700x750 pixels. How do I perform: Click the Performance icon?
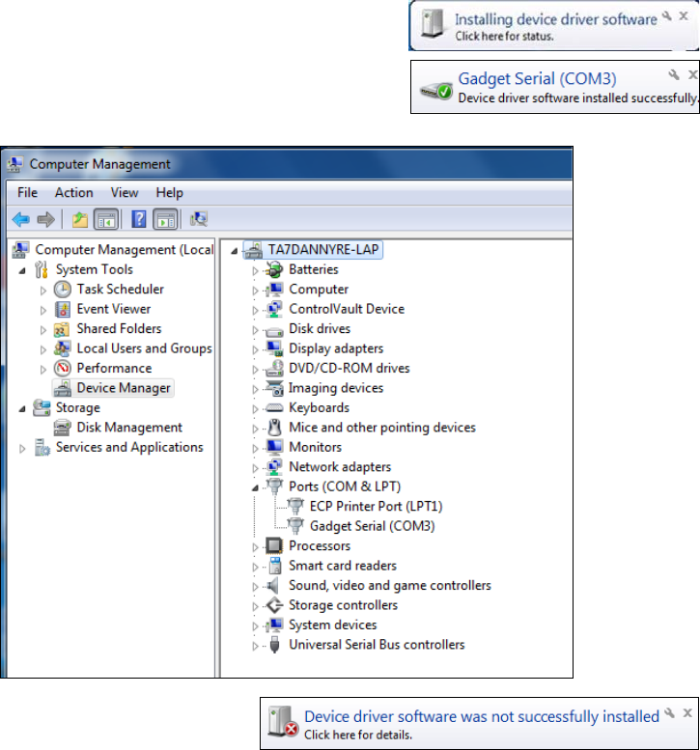point(62,369)
